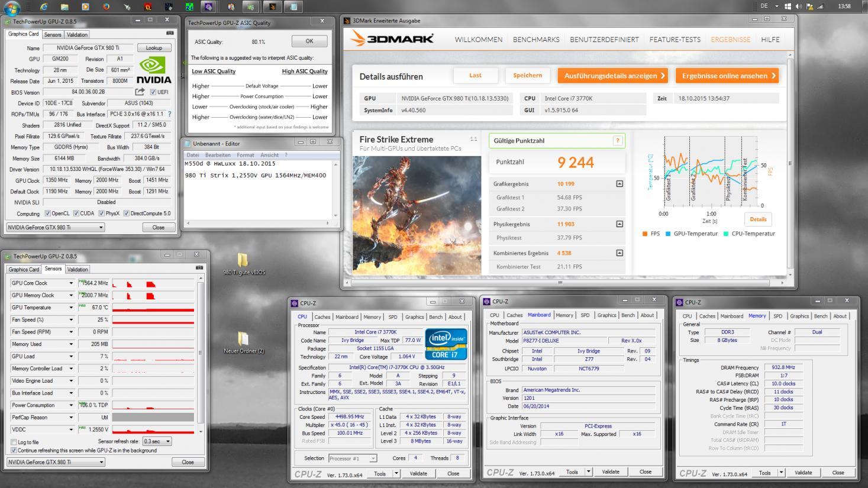The height and width of the screenshot is (488, 868).
Task: Click Validate in the Mainboard tab CPU-Z window
Action: (x=611, y=472)
